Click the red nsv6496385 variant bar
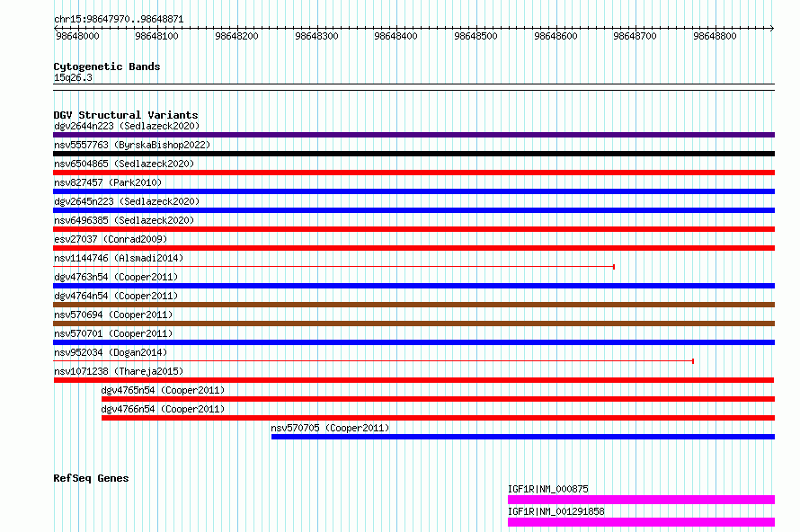Screen dimensions: 800x532 (413, 229)
